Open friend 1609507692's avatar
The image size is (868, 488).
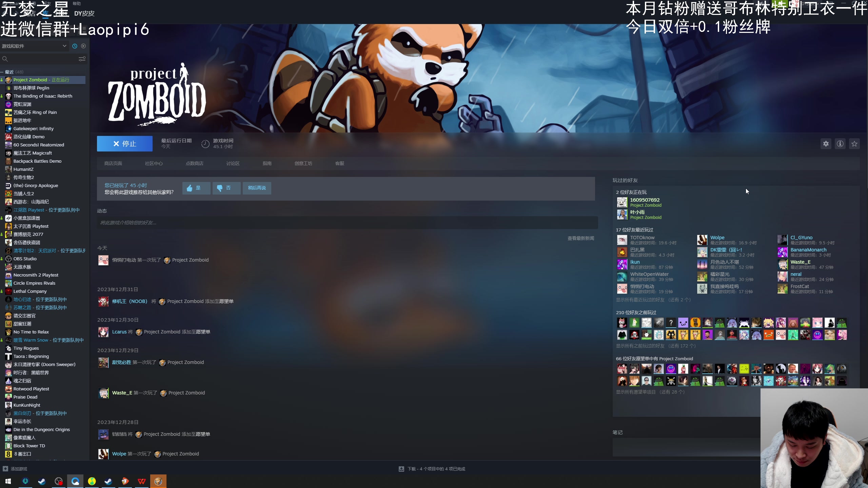(622, 202)
